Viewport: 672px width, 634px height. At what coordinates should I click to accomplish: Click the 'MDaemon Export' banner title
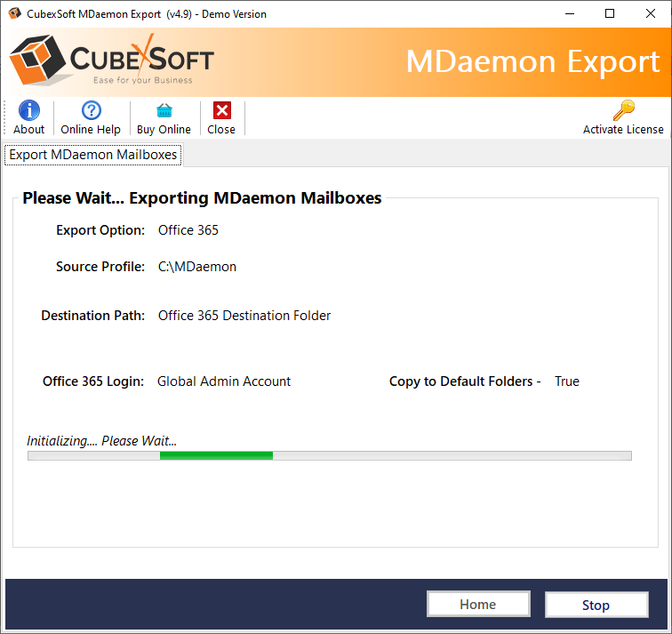[x=532, y=61]
